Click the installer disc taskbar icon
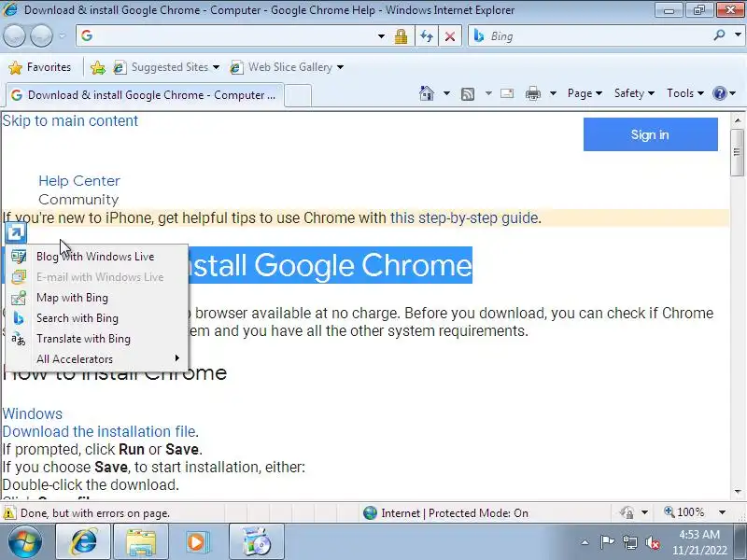Viewport: 747px width, 560px height. pyautogui.click(x=256, y=542)
